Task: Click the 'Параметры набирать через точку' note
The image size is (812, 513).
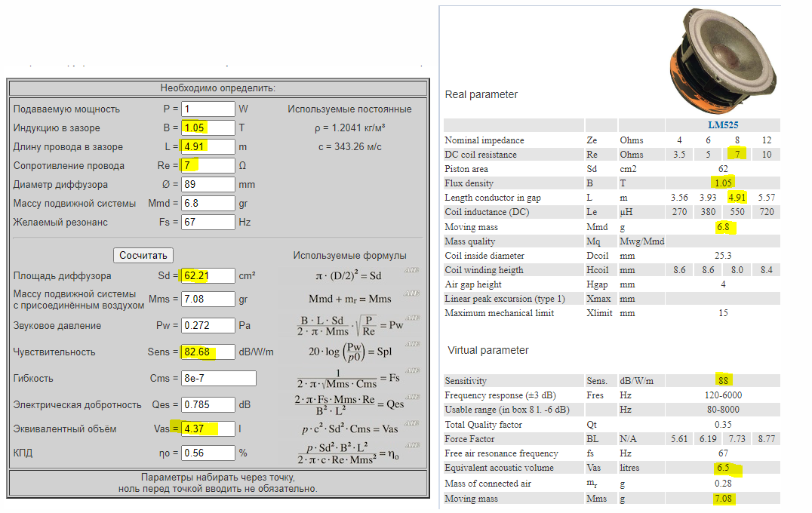Action: tap(218, 477)
